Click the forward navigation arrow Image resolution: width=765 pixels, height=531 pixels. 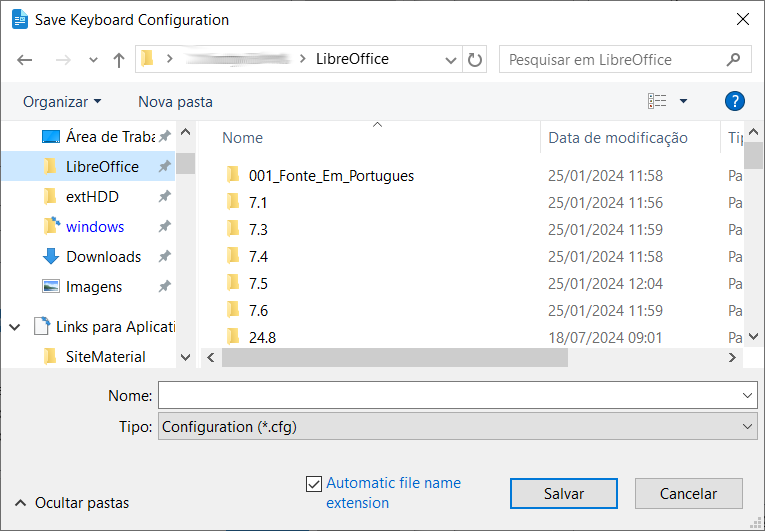pyautogui.click(x=63, y=60)
